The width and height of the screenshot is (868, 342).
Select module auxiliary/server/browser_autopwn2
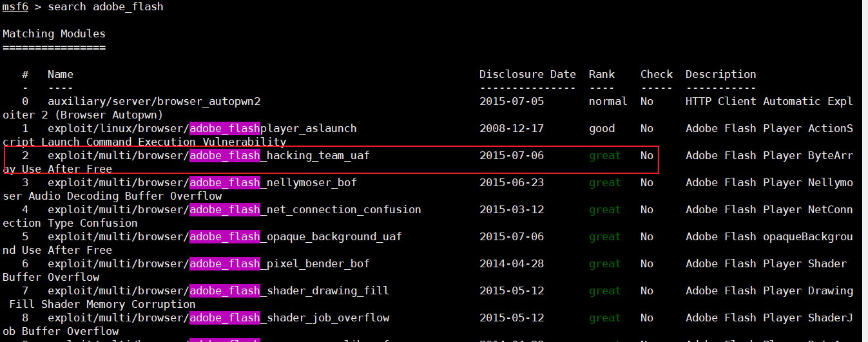[154, 101]
